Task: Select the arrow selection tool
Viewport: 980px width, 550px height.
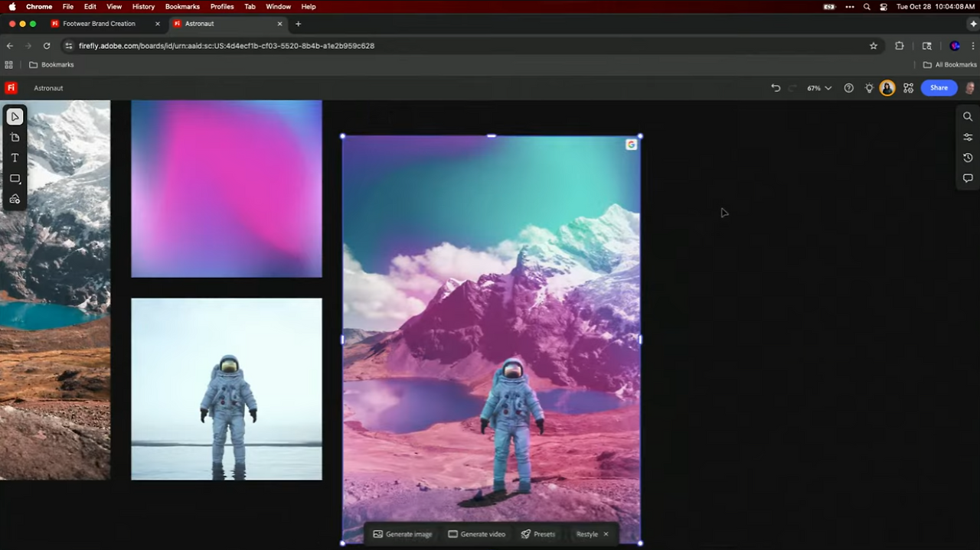Action: tap(15, 117)
